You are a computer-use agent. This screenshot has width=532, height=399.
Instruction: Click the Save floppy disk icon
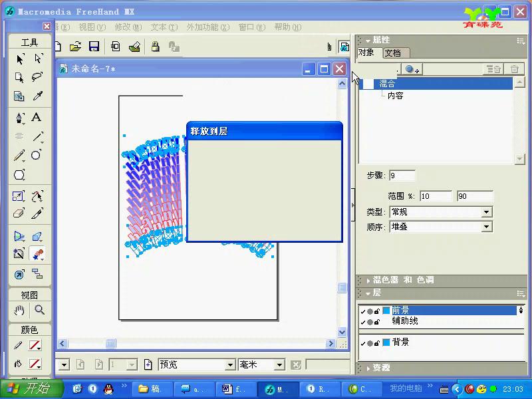[94, 47]
